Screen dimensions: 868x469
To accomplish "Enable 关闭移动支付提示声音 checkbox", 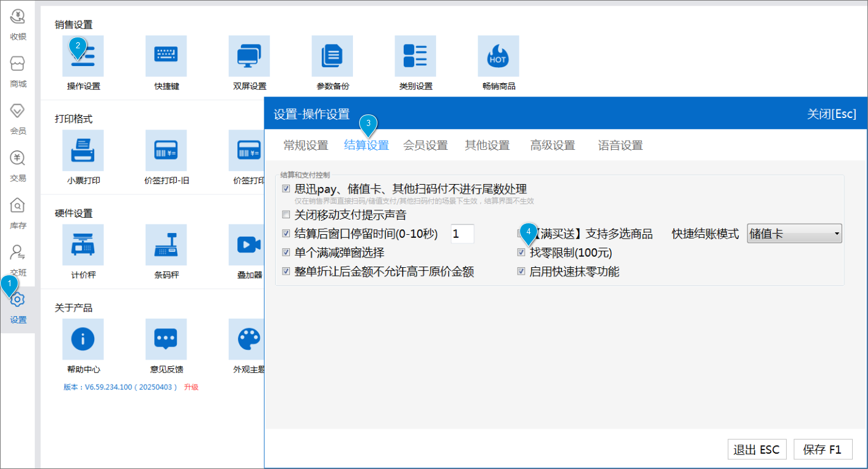I will tap(286, 215).
